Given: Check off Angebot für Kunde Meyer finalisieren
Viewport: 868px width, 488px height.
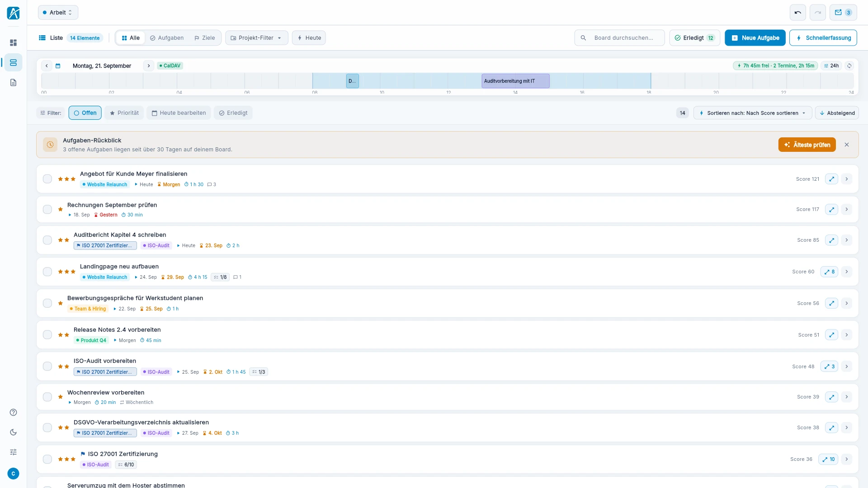Looking at the screenshot, I should (47, 179).
